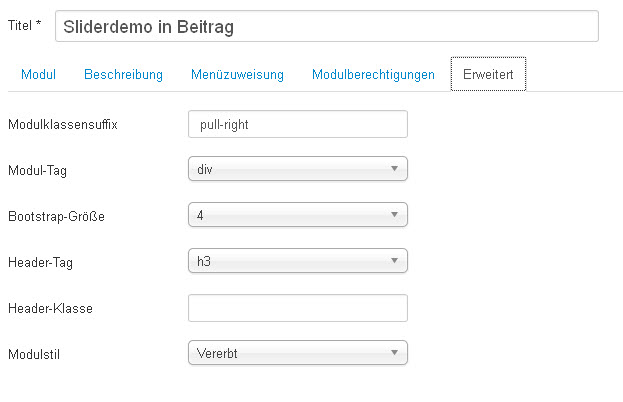The width and height of the screenshot is (623, 402).
Task: Click the Header-Klasse label
Action: 49,308
